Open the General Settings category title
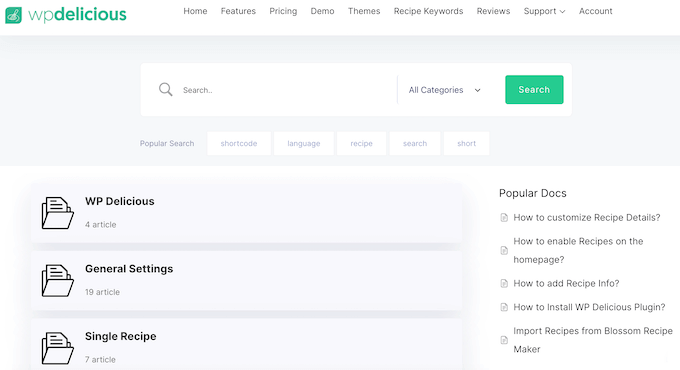 click(129, 269)
